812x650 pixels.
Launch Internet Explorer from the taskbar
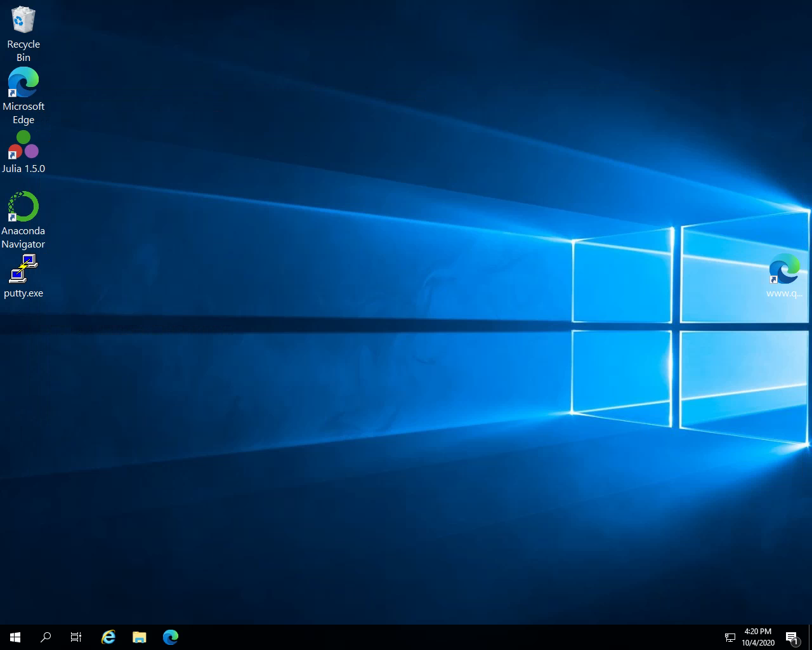pyautogui.click(x=108, y=637)
